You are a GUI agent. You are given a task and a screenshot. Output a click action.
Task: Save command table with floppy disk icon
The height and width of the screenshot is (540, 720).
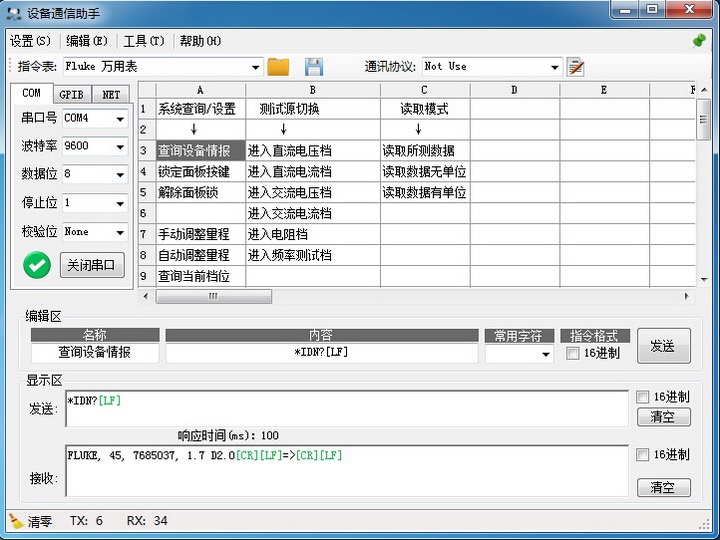click(314, 67)
